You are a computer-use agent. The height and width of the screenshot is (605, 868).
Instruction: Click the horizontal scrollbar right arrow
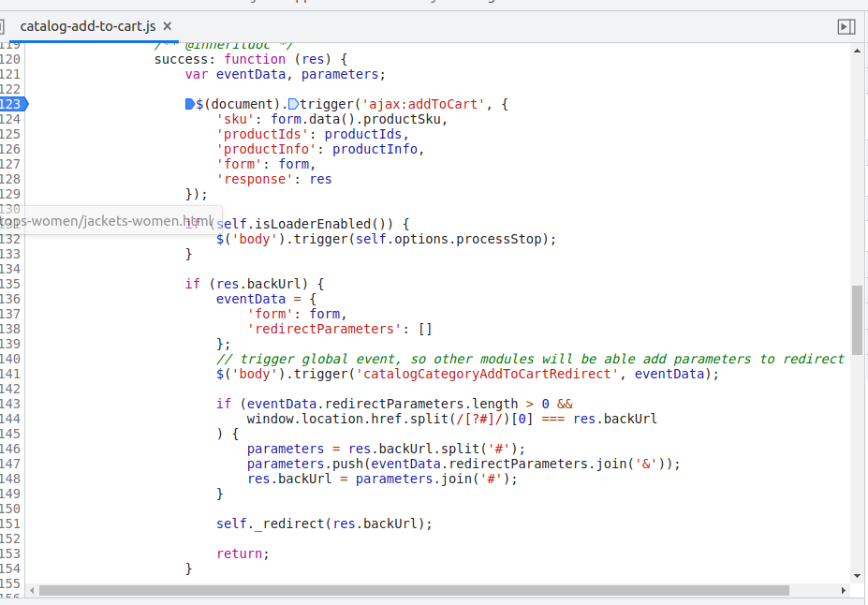[843, 590]
